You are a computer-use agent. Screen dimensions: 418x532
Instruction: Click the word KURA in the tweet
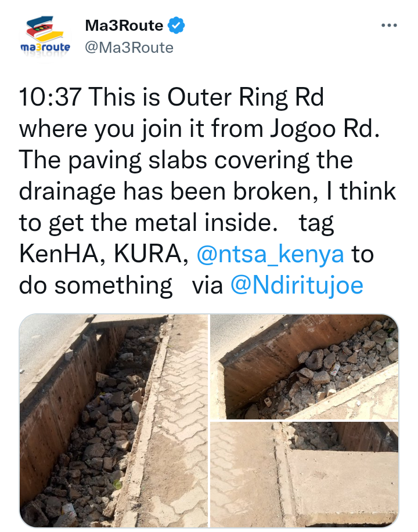[151, 254]
